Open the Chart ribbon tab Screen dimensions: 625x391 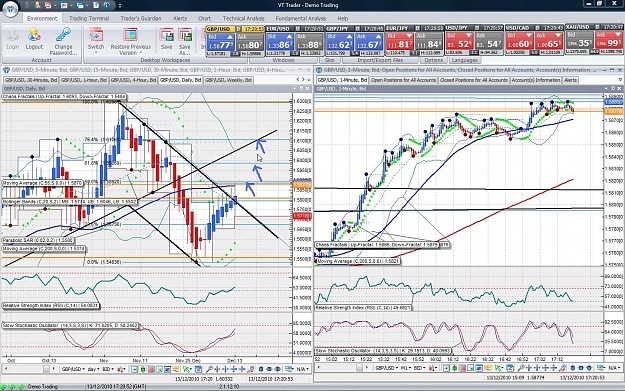point(204,18)
